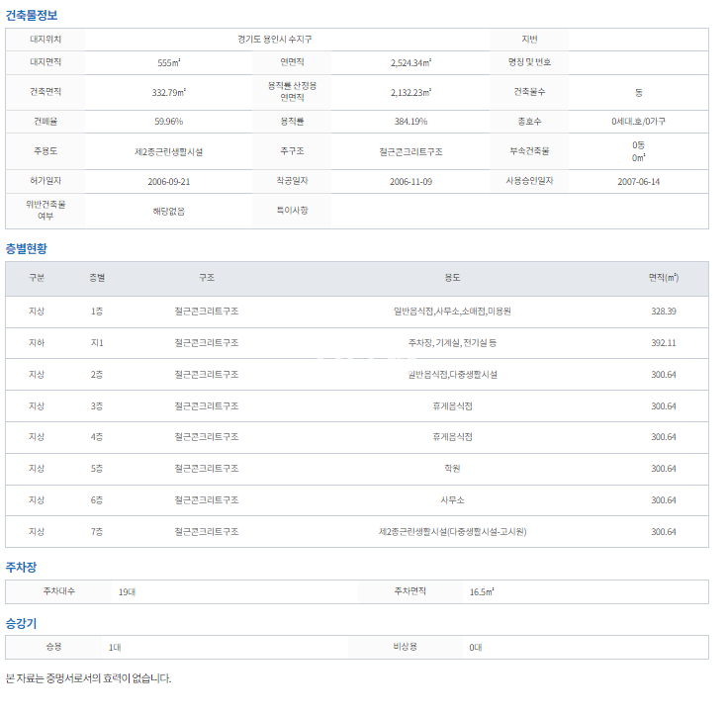This screenshot has height=716, width=728.
Task: Click the 0대 emergency elevator value
Action: click(476, 647)
